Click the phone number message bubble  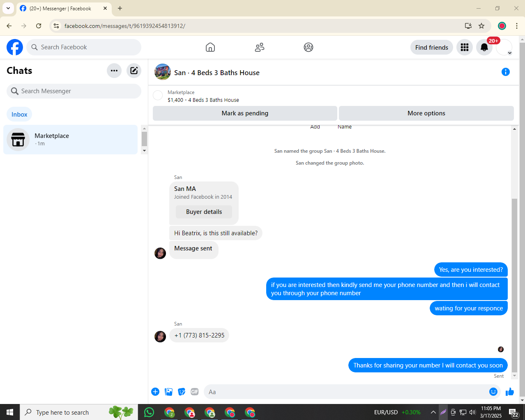click(199, 335)
